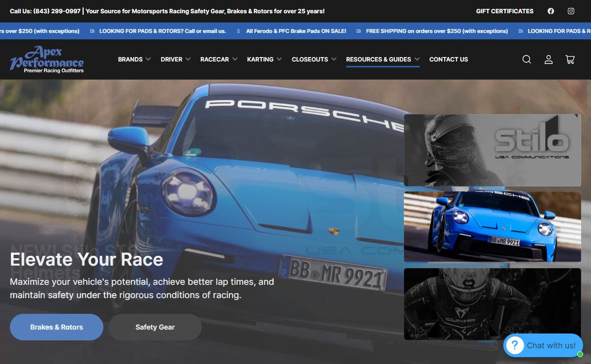
Task: Open the search magnifier icon
Action: (526, 60)
